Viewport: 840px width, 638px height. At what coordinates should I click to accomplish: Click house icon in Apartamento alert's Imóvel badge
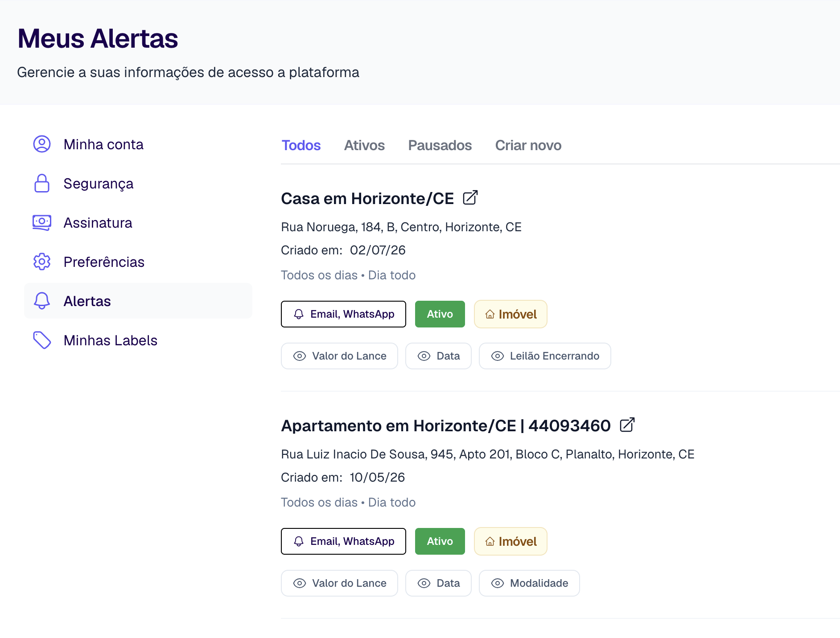click(x=490, y=541)
